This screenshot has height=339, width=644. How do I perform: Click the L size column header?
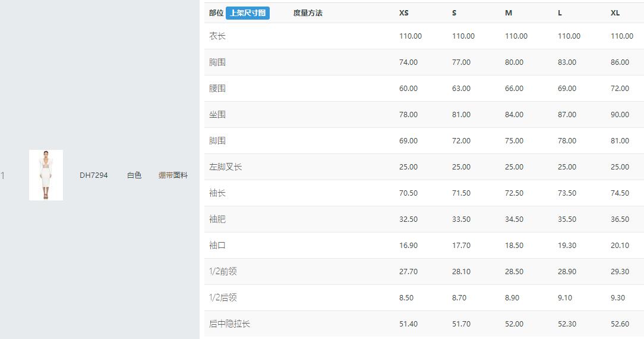560,12
